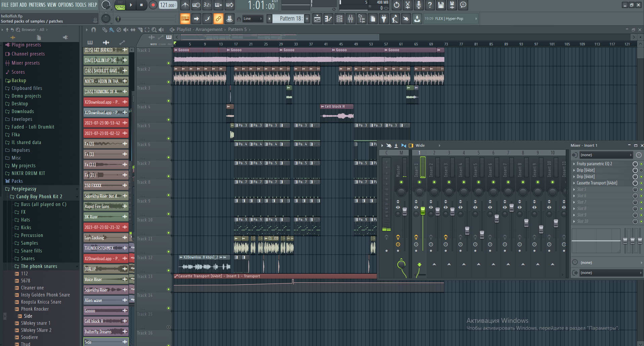Select the Paint brush tool in Playlist
The width and height of the screenshot is (644, 346).
(x=112, y=30)
